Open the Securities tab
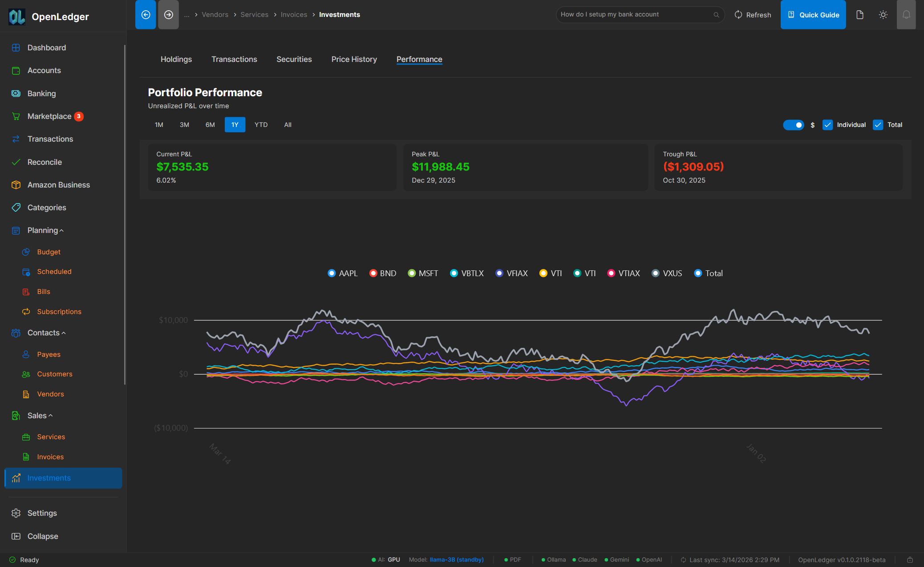924x567 pixels. 294,59
